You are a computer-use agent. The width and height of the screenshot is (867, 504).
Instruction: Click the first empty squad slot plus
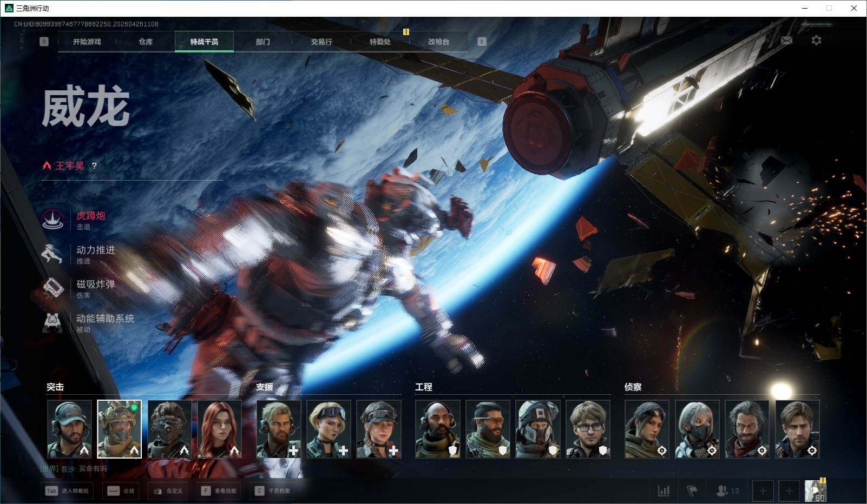pyautogui.click(x=763, y=491)
